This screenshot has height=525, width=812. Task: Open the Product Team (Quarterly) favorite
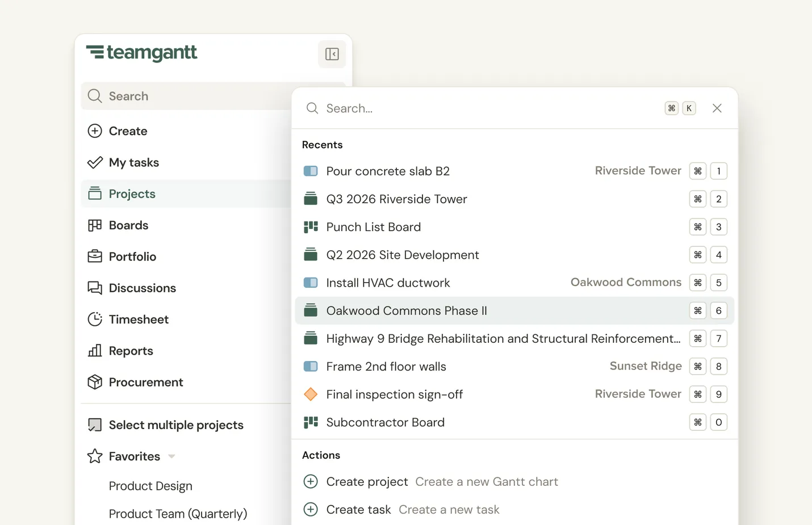178,514
